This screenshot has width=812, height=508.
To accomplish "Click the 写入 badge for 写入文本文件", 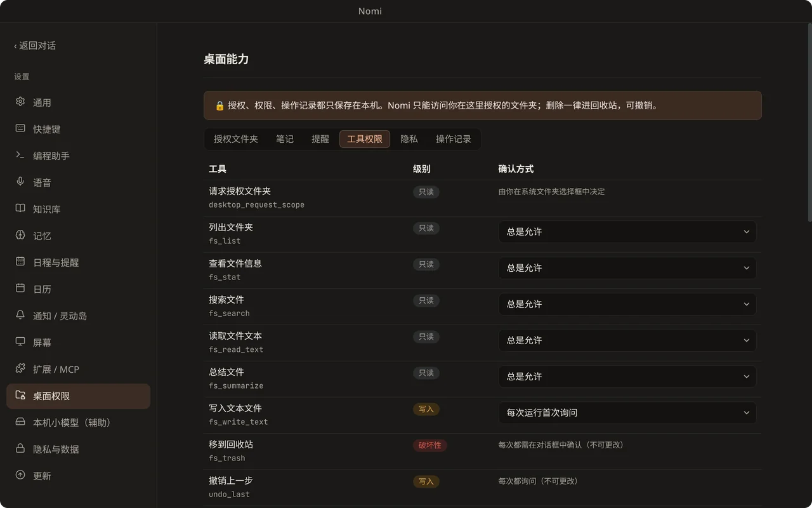I will point(426,409).
